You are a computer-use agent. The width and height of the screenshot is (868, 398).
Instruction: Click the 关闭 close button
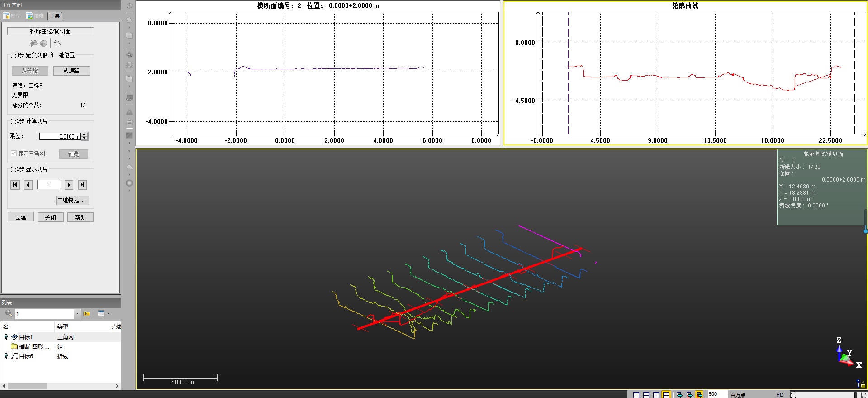click(51, 217)
